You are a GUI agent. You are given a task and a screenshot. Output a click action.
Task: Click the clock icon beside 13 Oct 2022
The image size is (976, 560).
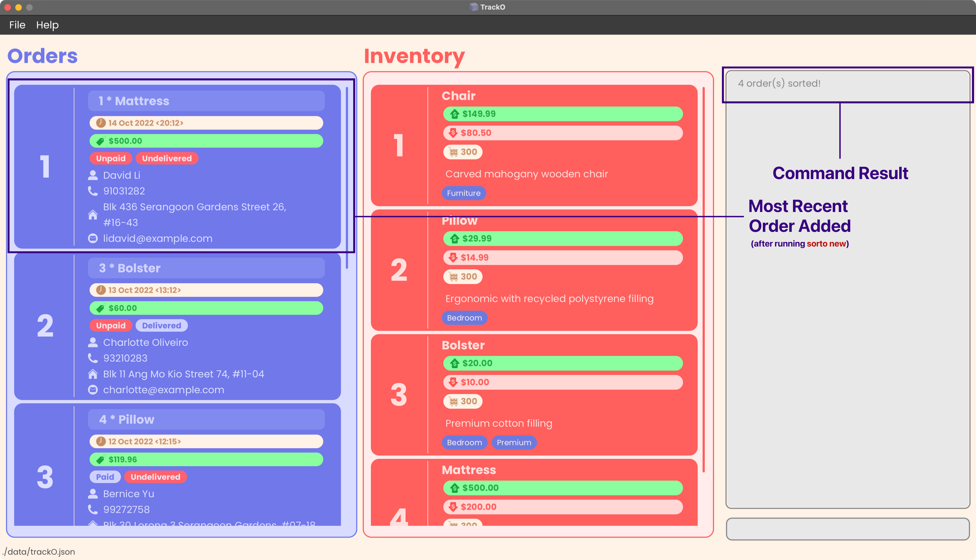(x=101, y=290)
